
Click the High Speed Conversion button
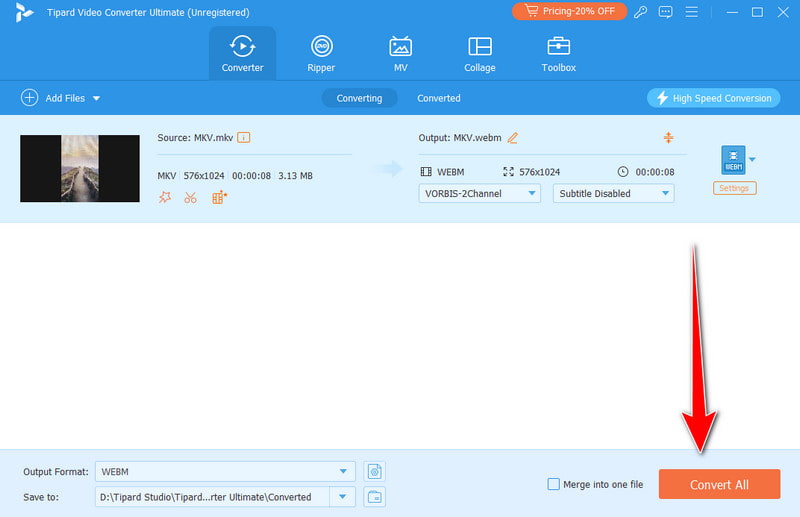[x=713, y=98]
